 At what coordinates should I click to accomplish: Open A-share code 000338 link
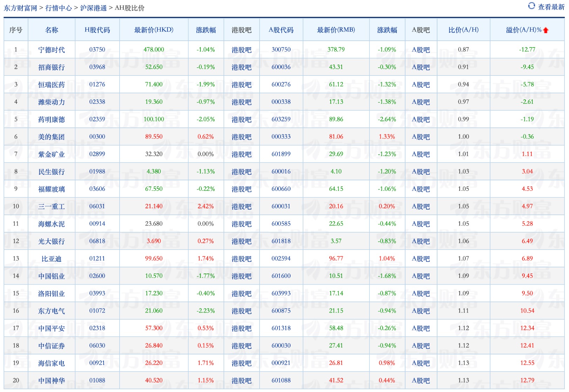point(281,102)
